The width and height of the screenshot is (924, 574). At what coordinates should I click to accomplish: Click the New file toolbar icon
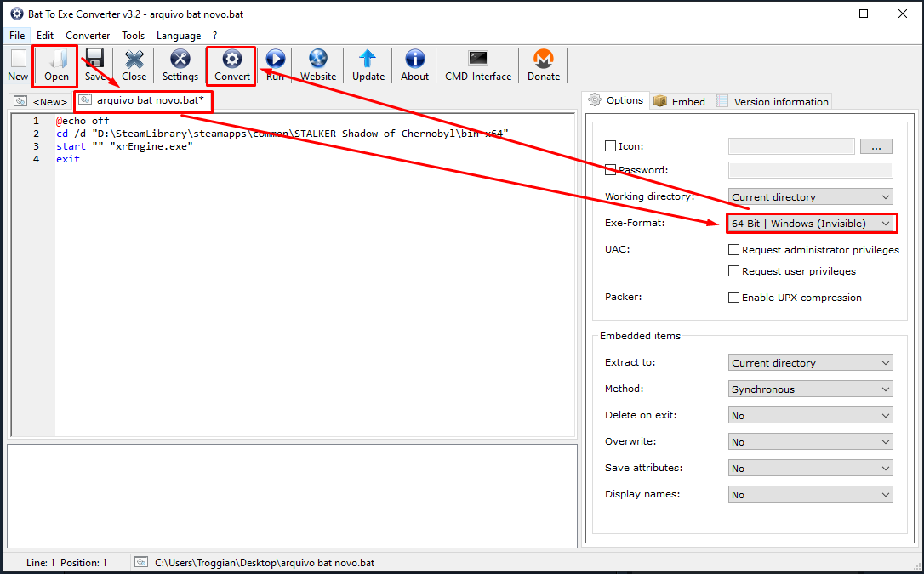(18, 59)
